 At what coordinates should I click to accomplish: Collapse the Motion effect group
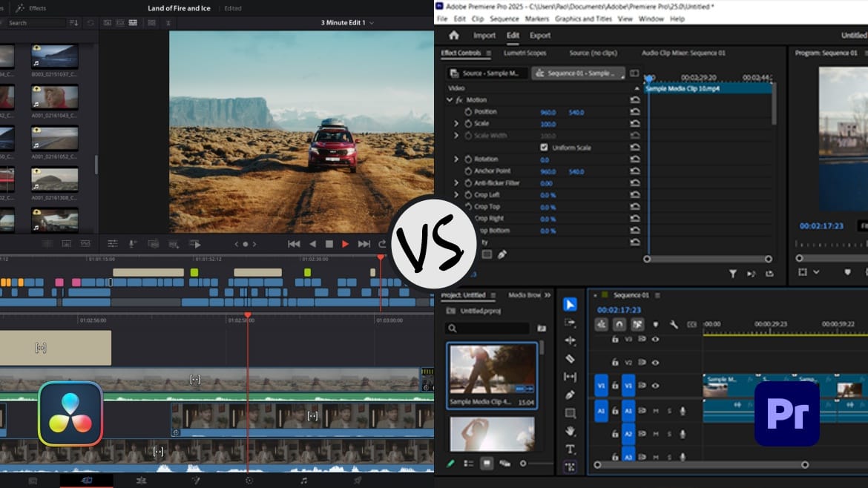click(x=450, y=100)
